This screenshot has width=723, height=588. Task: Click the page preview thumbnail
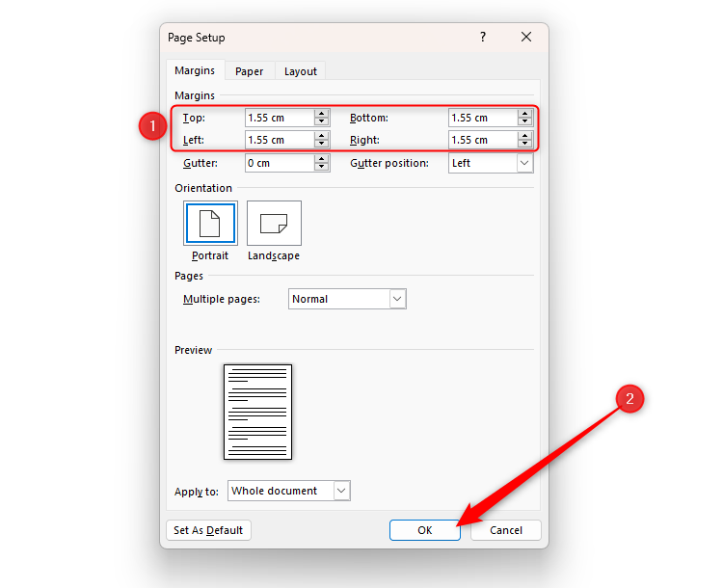coord(257,412)
